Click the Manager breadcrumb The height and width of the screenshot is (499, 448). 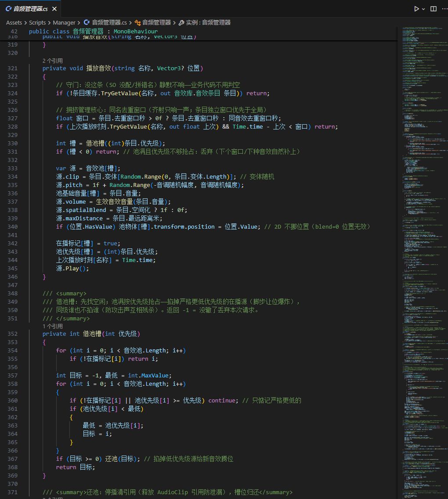[64, 22]
